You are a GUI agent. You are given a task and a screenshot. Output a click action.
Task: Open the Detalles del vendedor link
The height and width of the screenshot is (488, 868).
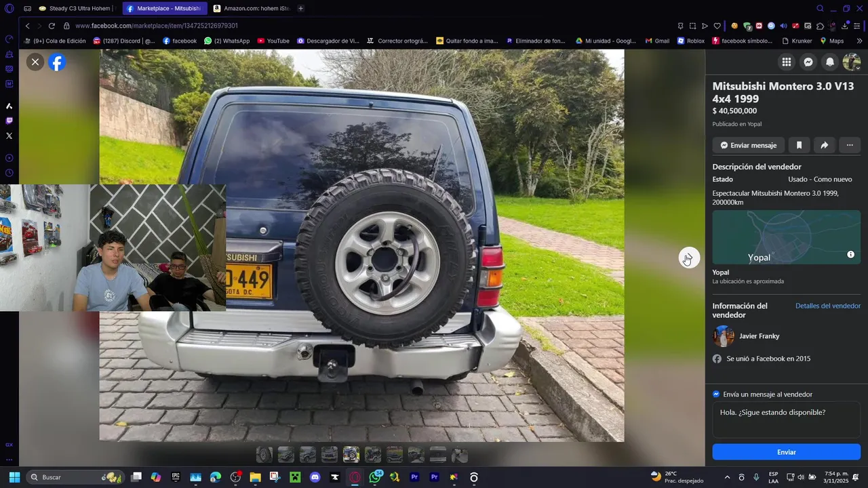[828, 306]
